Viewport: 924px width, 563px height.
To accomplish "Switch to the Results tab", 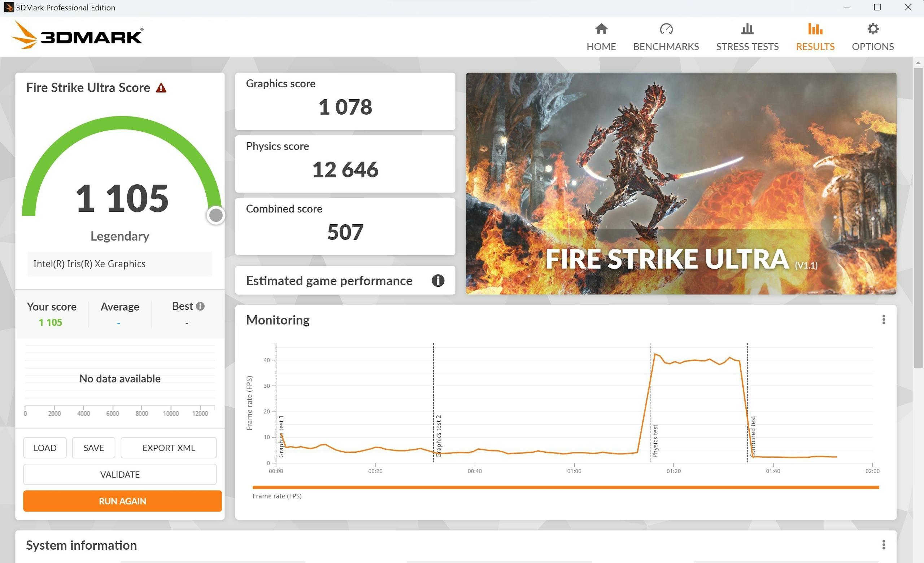I will pos(815,47).
